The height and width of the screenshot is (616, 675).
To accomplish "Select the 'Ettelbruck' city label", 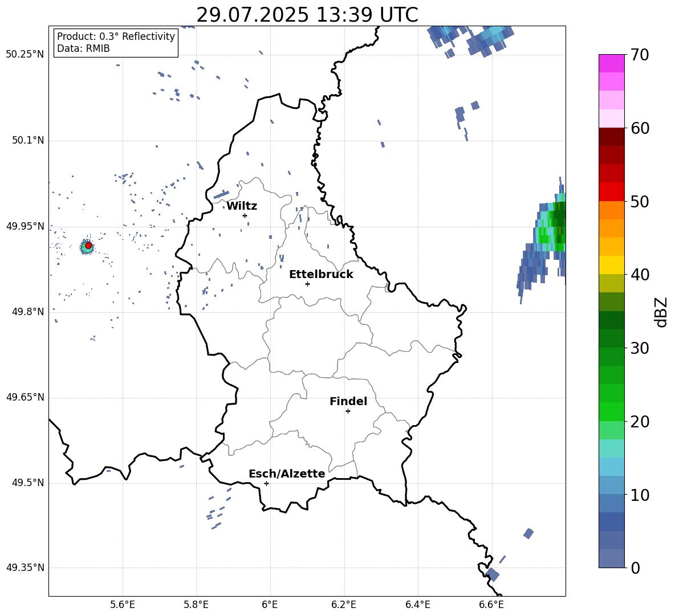I will [x=321, y=275].
